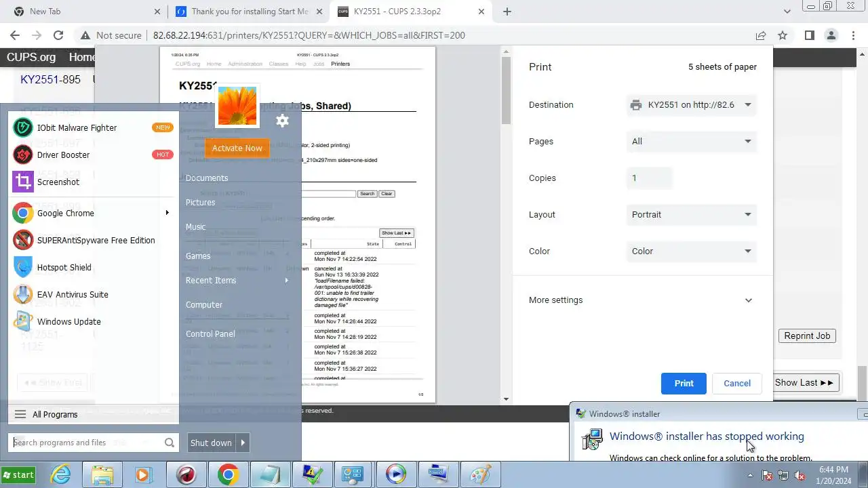Cancel the Print dialog
This screenshot has width=868, height=488.
click(737, 384)
